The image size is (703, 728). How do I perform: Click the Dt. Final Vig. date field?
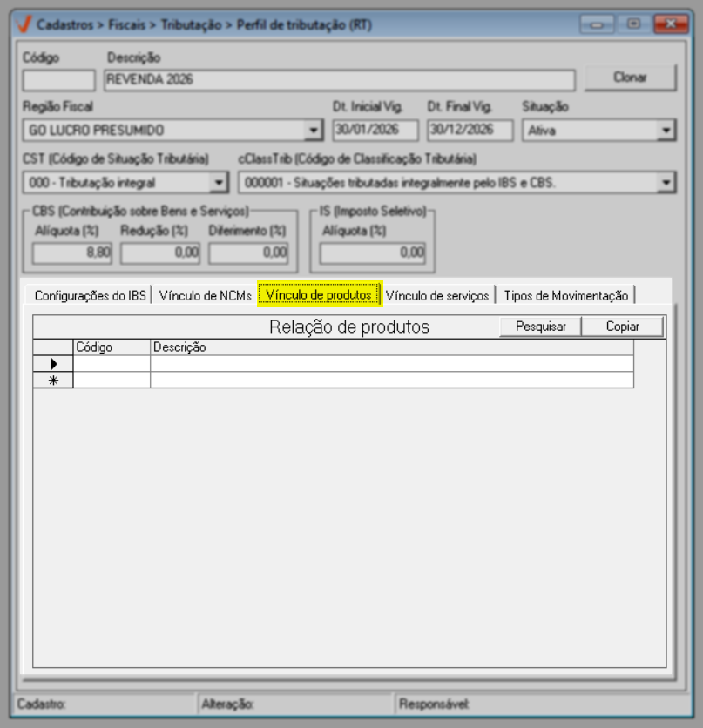click(470, 130)
